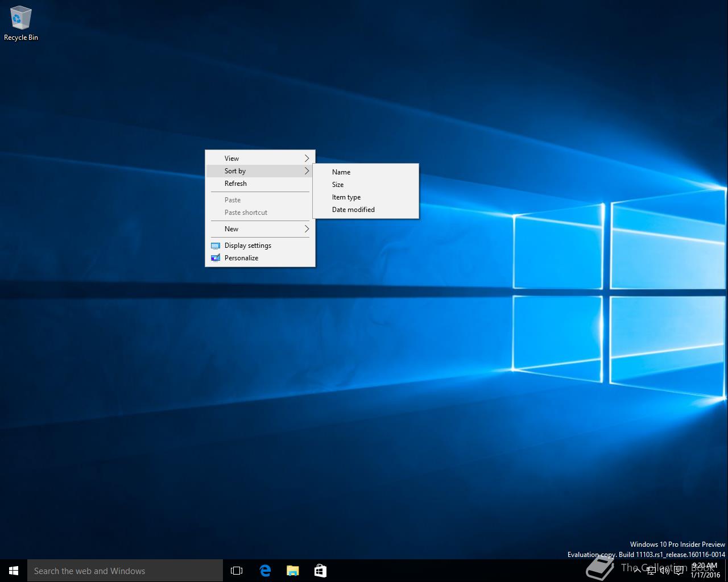728x582 pixels.
Task: Click the volume speaker tray icon
Action: (664, 571)
